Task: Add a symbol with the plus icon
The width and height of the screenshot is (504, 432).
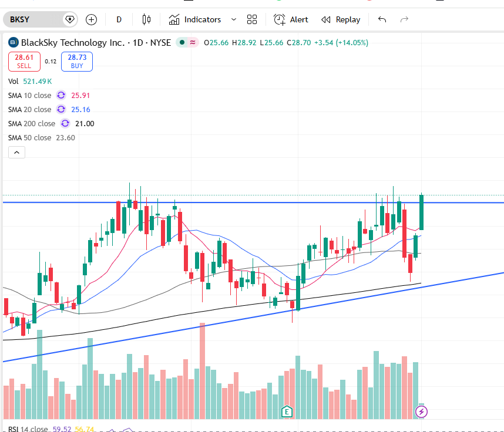Action: (x=91, y=19)
